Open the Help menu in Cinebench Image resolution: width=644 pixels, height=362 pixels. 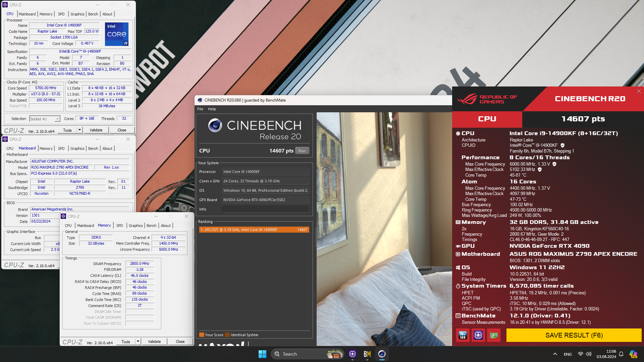pos(212,109)
